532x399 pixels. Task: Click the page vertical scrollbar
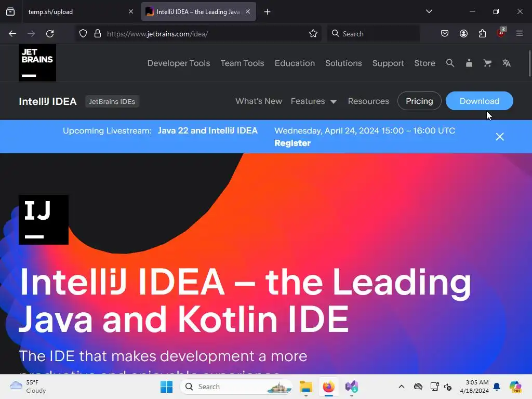tap(530, 64)
